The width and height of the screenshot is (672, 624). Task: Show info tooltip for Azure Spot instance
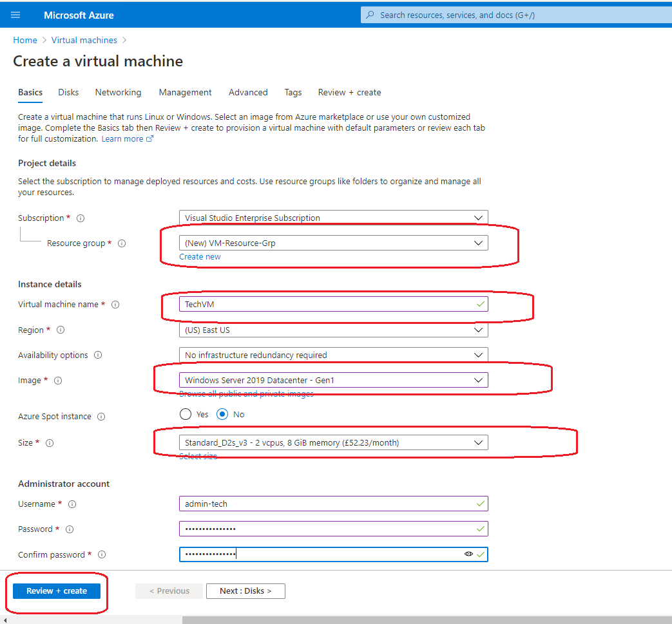coord(101,417)
